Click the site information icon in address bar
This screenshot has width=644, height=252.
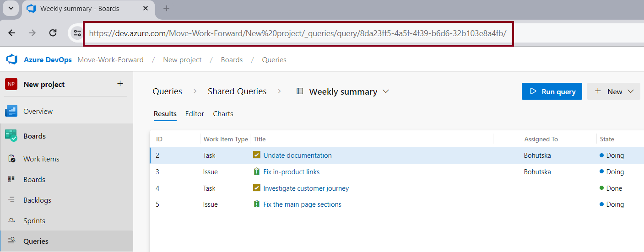point(77,33)
